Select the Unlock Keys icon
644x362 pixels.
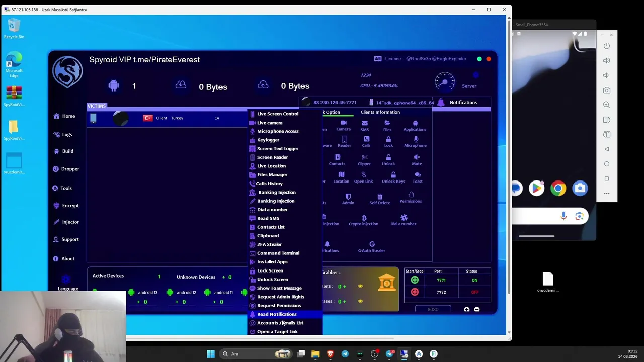pos(393,177)
